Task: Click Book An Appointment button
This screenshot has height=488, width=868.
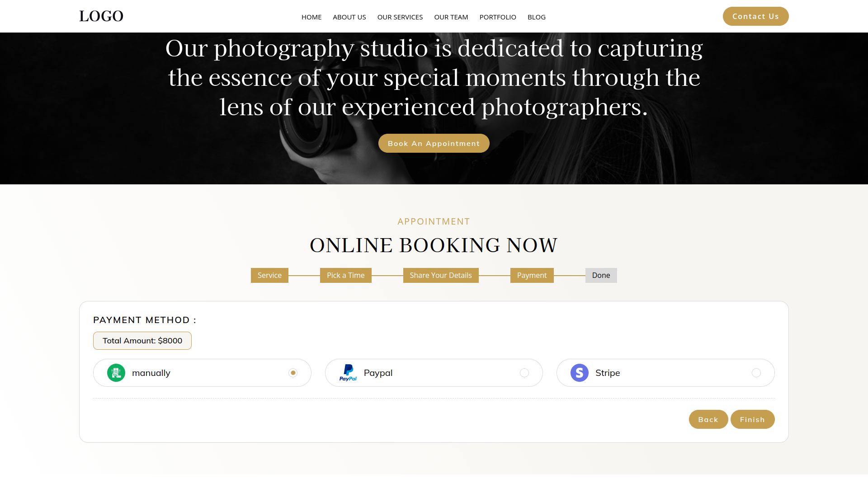Action: [x=434, y=143]
